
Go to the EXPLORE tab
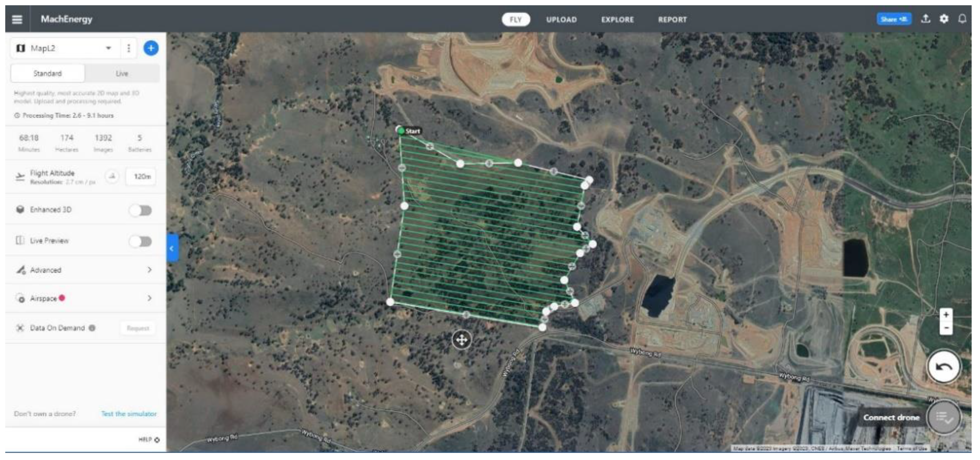(617, 20)
